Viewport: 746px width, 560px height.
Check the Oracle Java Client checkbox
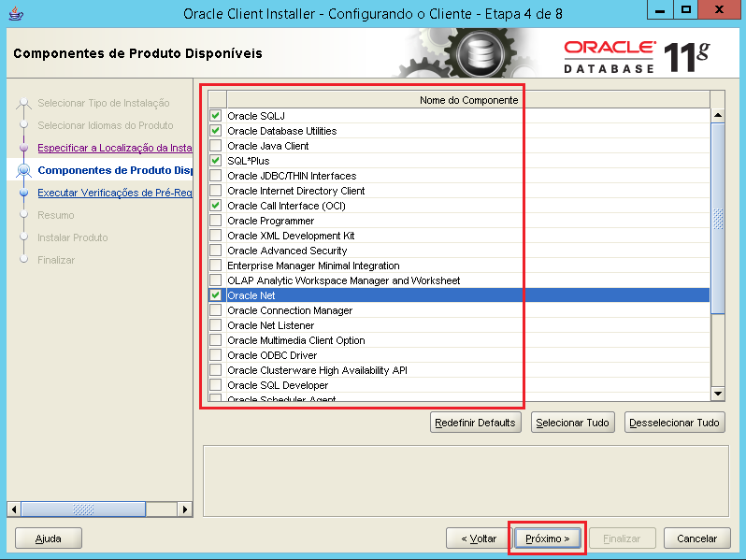point(216,146)
